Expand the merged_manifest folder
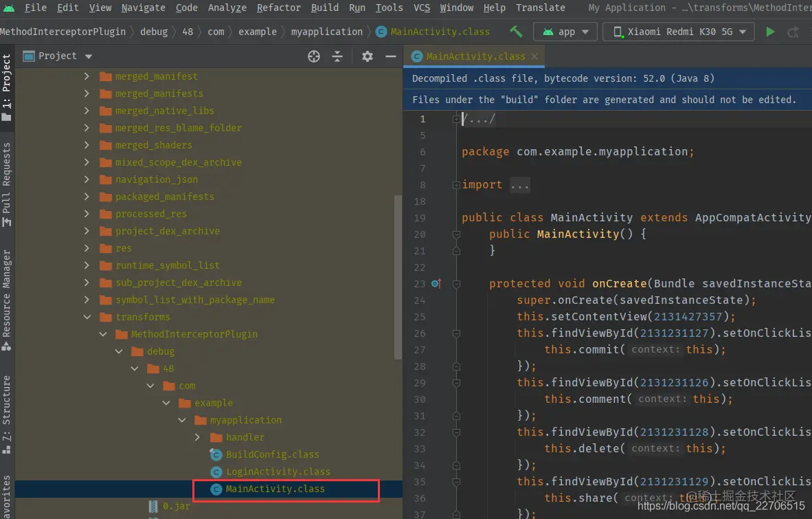The height and width of the screenshot is (519, 812). coord(87,76)
